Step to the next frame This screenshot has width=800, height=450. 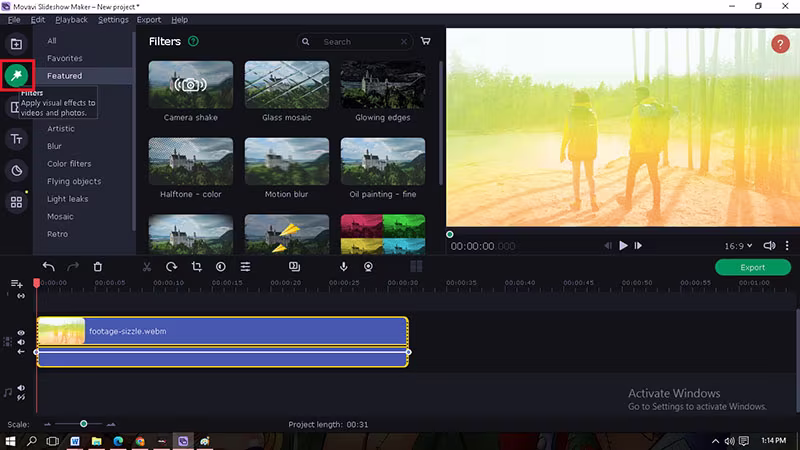tap(638, 245)
